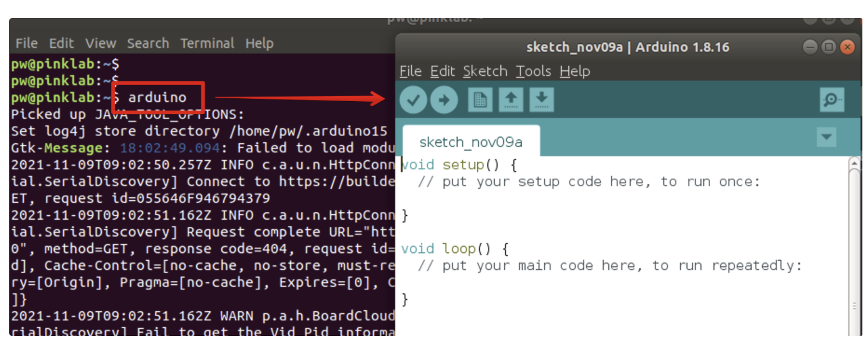This screenshot has width=868, height=345.
Task: Click 'Set log4j store directory' terminal line
Action: [x=200, y=131]
